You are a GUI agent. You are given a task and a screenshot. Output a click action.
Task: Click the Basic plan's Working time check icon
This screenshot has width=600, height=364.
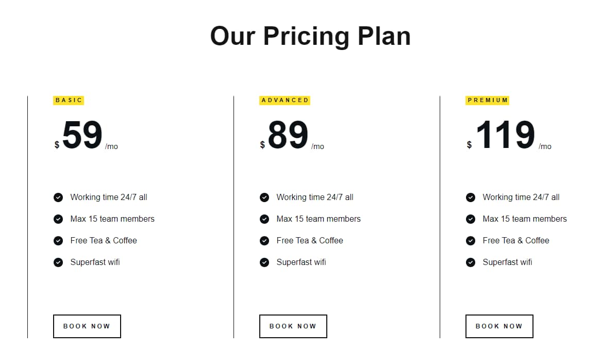(x=58, y=197)
